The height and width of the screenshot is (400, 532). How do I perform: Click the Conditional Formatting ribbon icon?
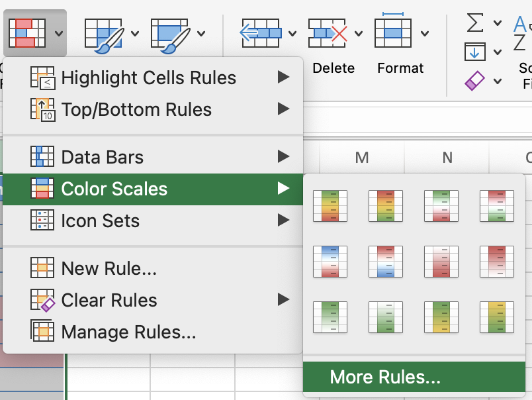(x=28, y=32)
